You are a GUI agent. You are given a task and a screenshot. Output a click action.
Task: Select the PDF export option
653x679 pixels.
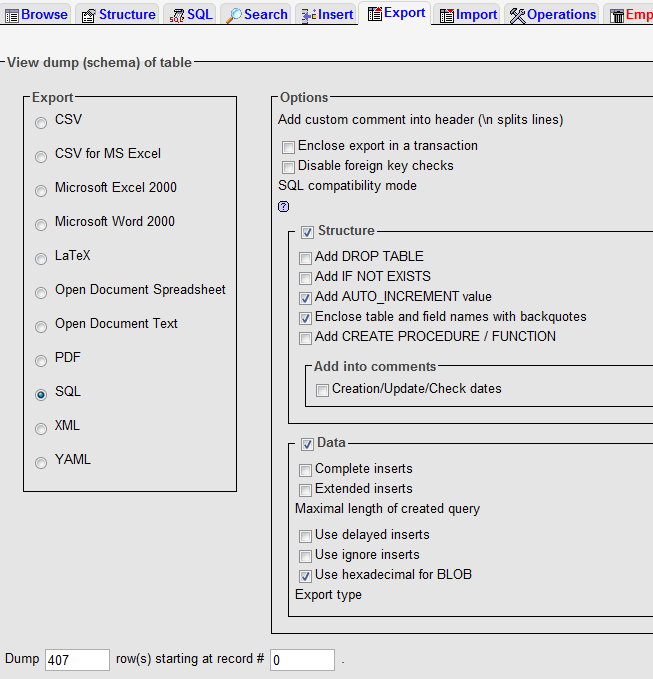click(x=41, y=360)
